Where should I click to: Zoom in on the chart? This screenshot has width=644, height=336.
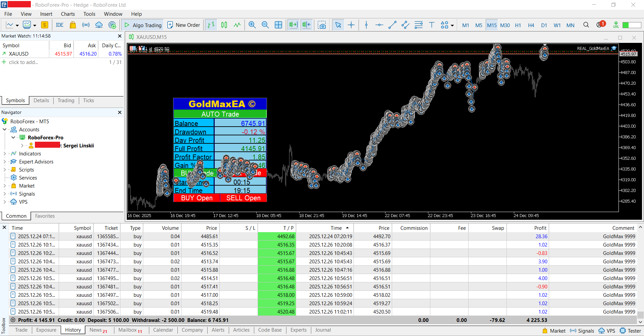point(252,25)
